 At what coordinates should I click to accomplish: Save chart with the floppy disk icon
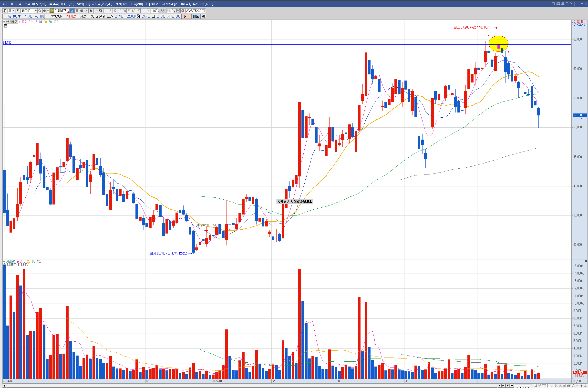click(178, 11)
